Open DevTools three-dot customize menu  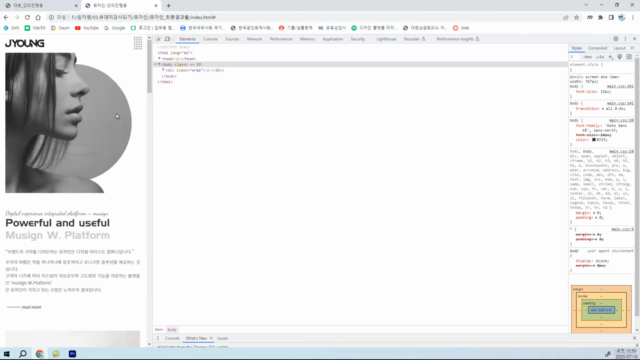pos(625,39)
